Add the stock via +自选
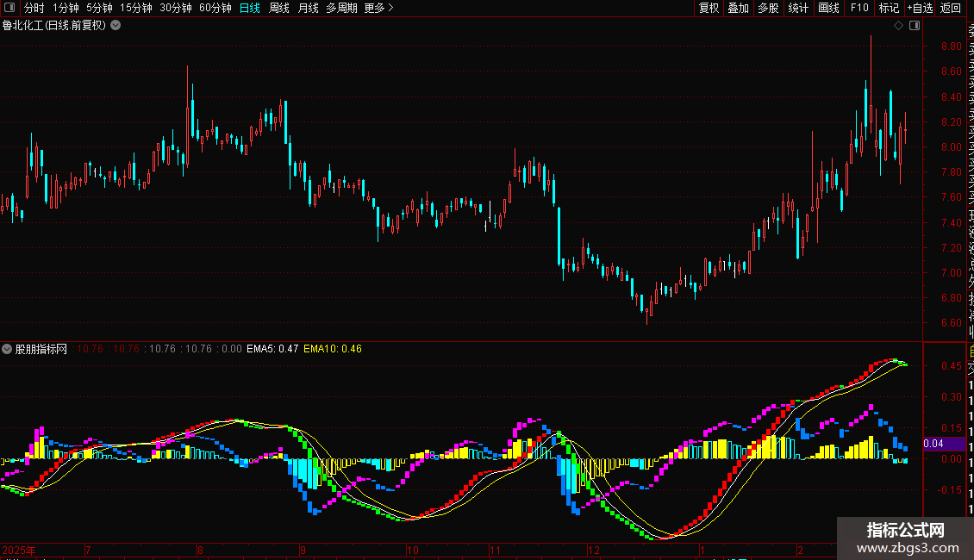The width and height of the screenshot is (974, 560). click(x=920, y=8)
